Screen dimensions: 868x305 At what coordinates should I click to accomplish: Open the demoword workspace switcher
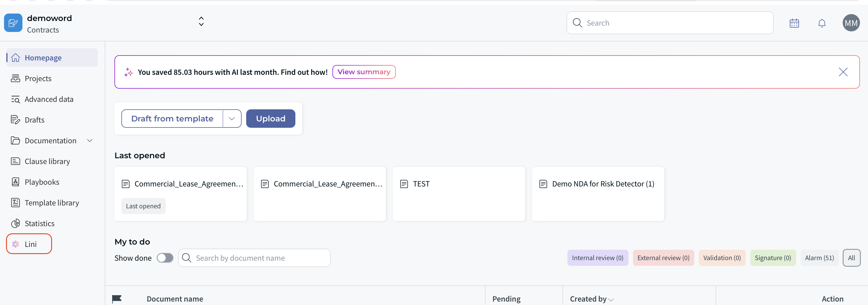(201, 22)
